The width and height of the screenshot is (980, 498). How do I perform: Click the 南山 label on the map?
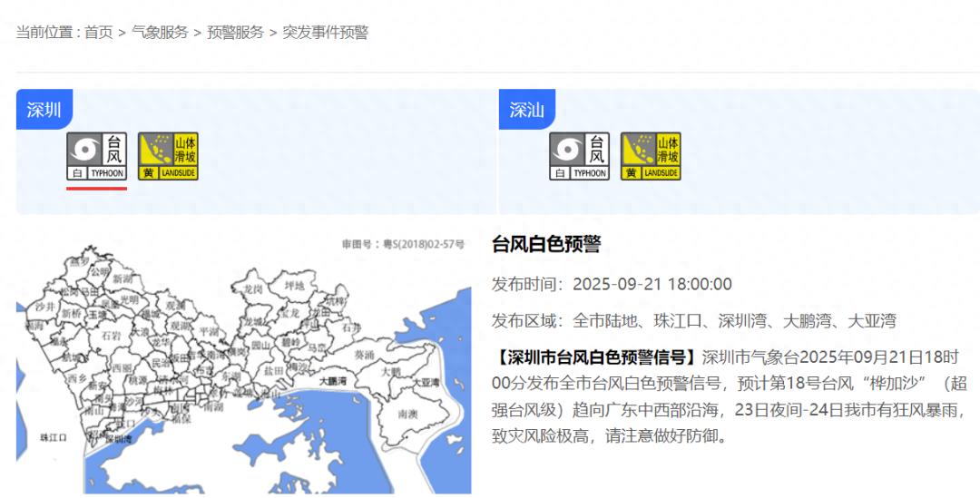[x=93, y=411]
